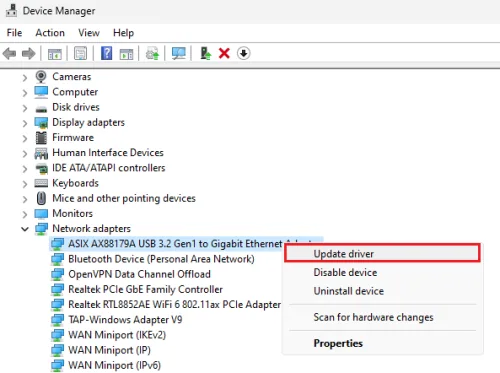Choose Scan for hardware changes context entry

(x=382, y=317)
